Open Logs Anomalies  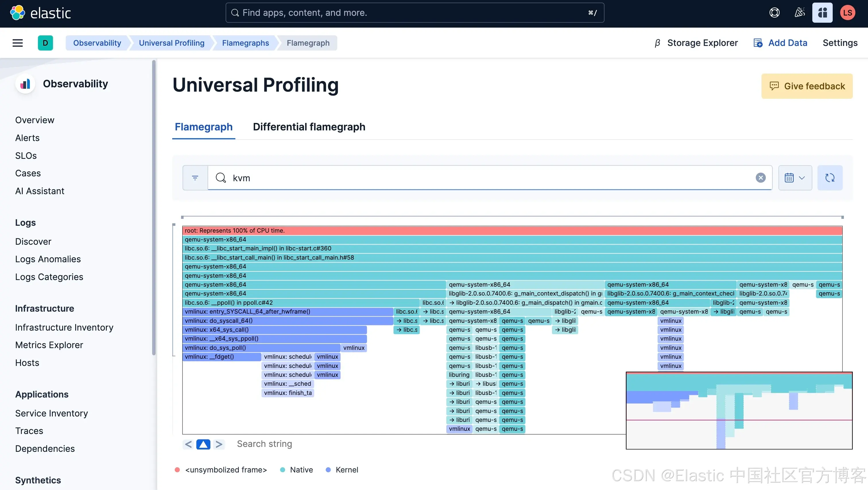tap(48, 259)
